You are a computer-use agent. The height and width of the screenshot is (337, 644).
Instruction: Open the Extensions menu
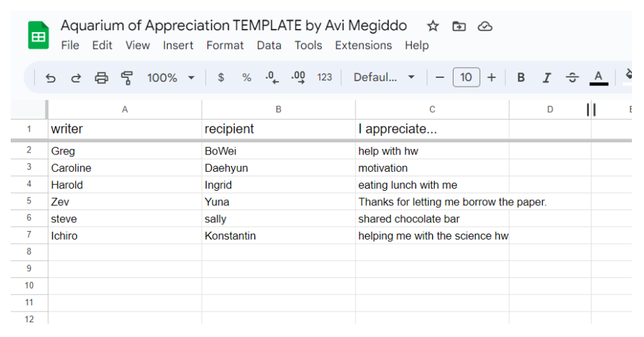364,45
